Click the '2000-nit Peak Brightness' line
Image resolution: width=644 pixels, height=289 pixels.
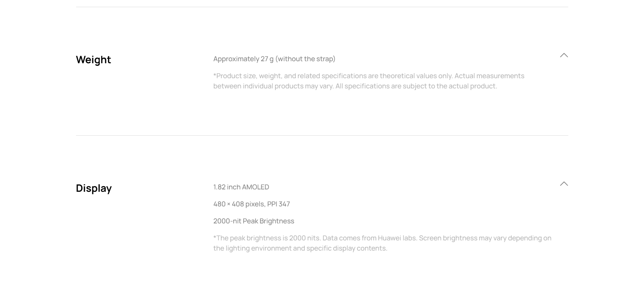tap(254, 221)
